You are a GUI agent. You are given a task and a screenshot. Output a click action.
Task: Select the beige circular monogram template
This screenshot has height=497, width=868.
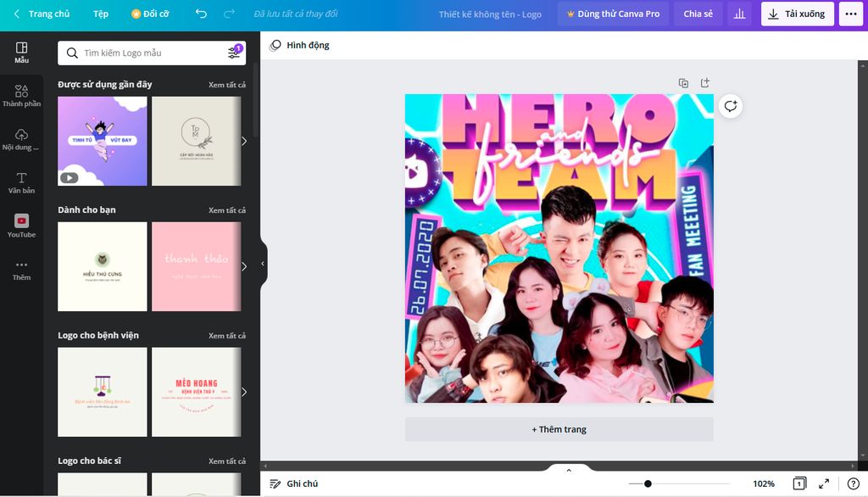click(197, 142)
